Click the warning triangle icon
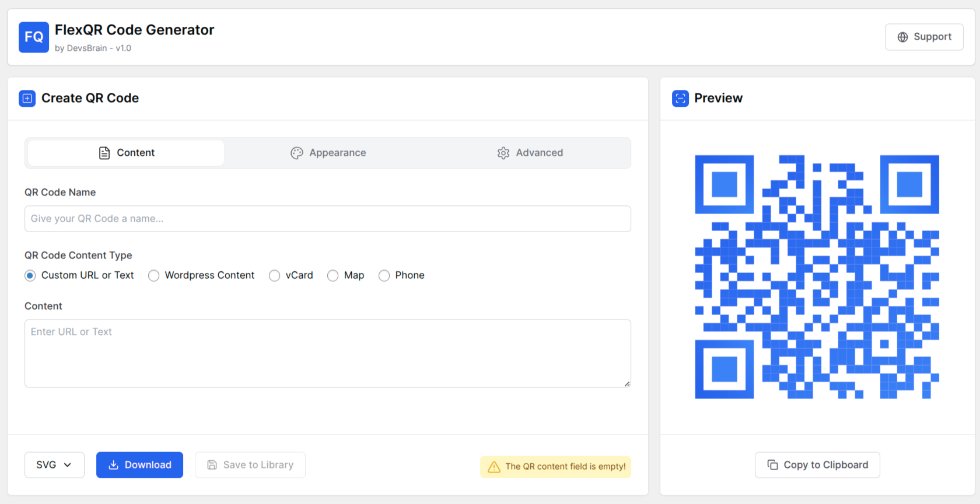The image size is (980, 504). [x=494, y=467]
